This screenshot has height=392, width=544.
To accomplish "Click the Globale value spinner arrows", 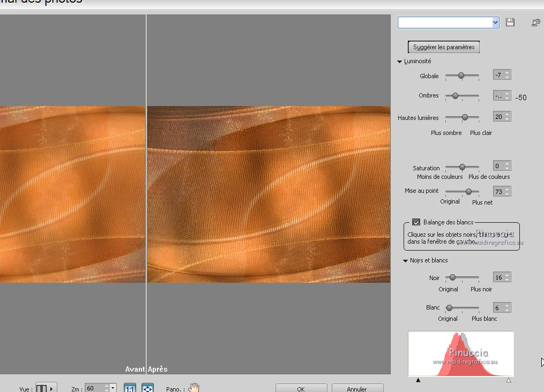I will coord(508,75).
